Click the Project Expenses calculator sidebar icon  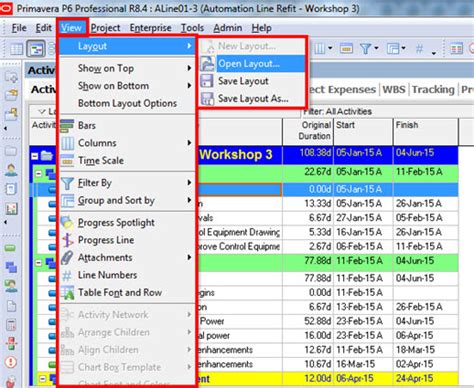(11, 324)
